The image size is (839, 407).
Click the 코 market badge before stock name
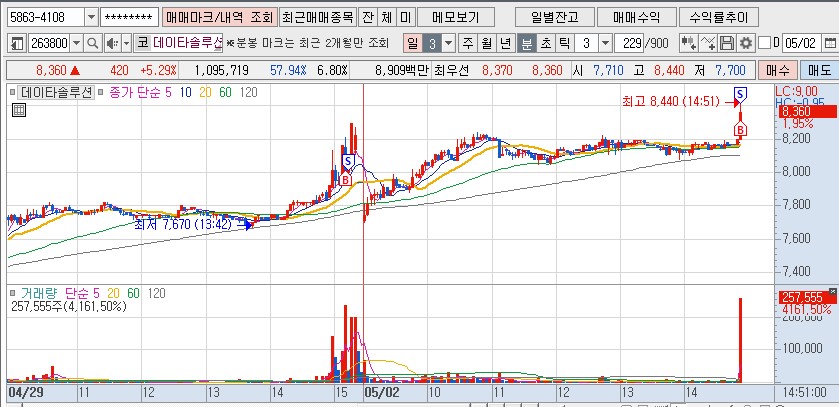pyautogui.click(x=142, y=43)
